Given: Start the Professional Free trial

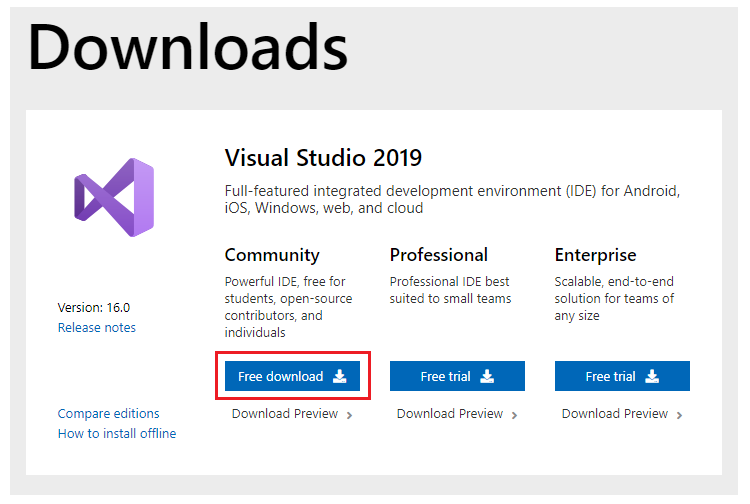Looking at the screenshot, I should coord(457,376).
